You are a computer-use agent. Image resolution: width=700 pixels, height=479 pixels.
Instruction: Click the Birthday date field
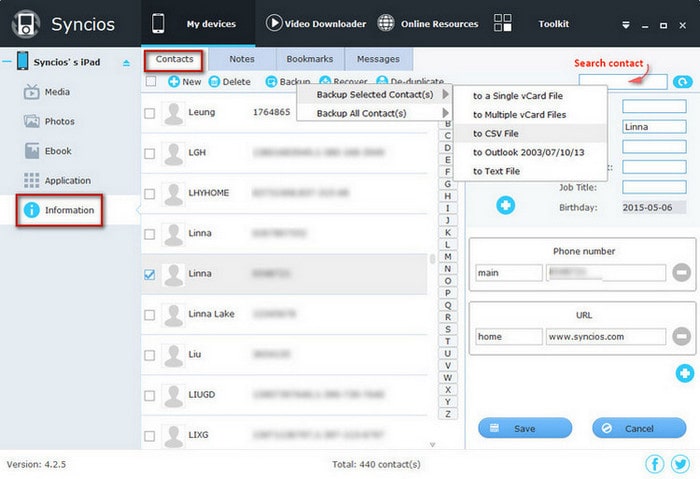[654, 207]
